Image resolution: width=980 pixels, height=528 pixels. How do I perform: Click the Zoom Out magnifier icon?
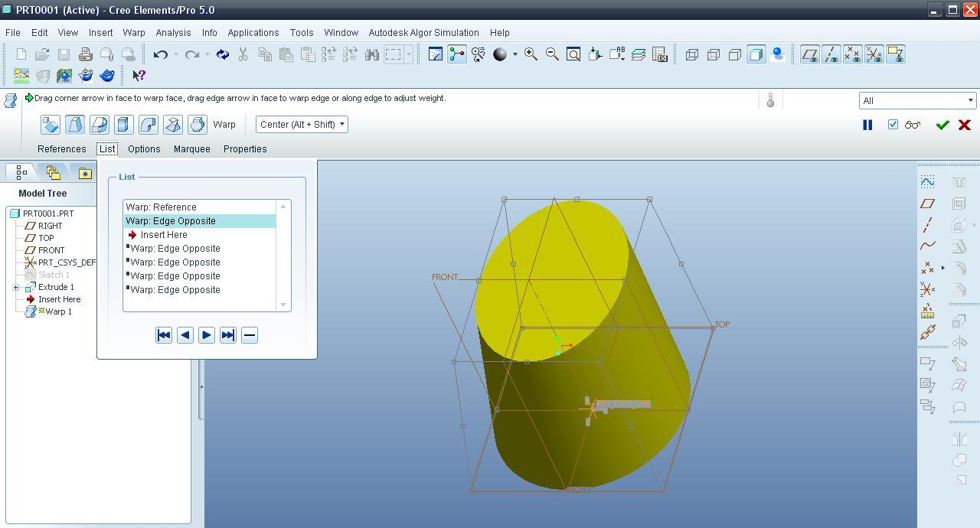552,54
